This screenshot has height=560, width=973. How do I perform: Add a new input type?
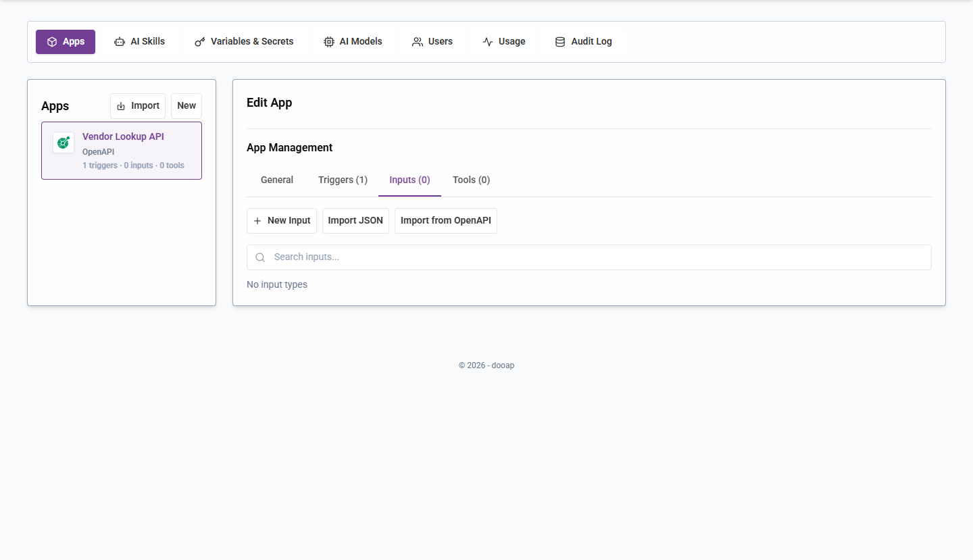pos(282,221)
